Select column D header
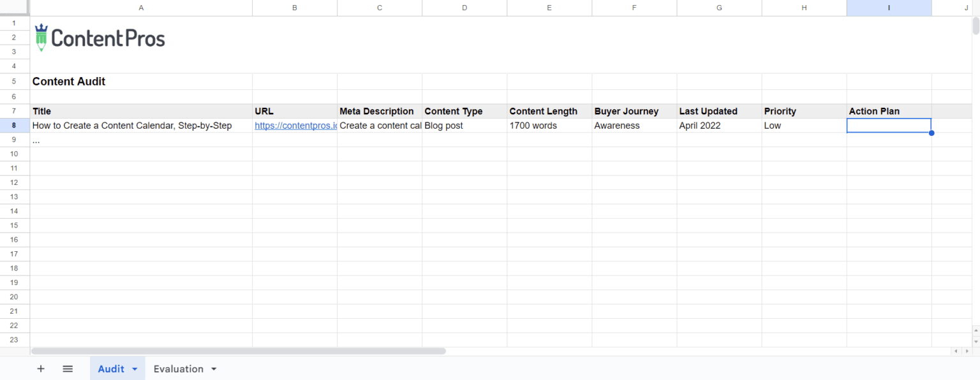 point(464,8)
